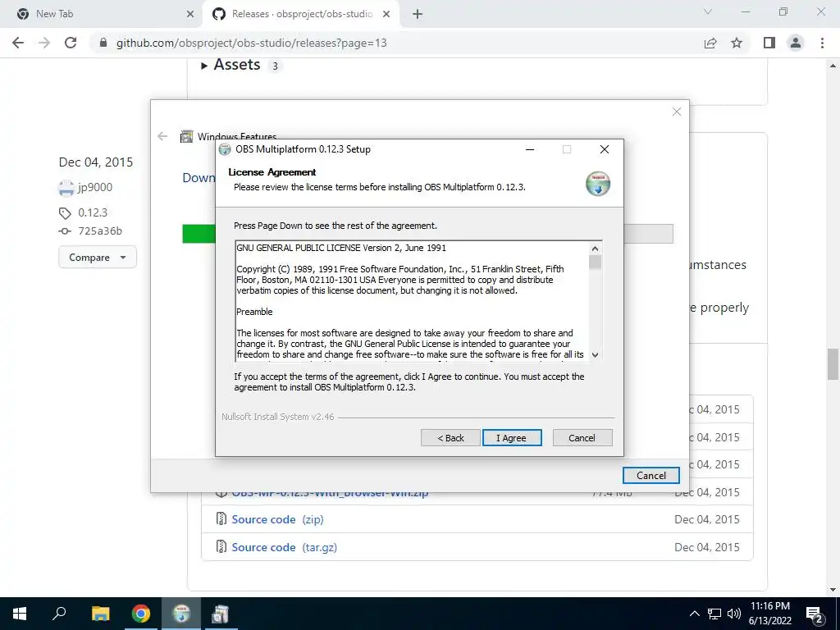Click file icon beside Source code (tar.gz)
The image size is (840, 630).
click(x=221, y=546)
